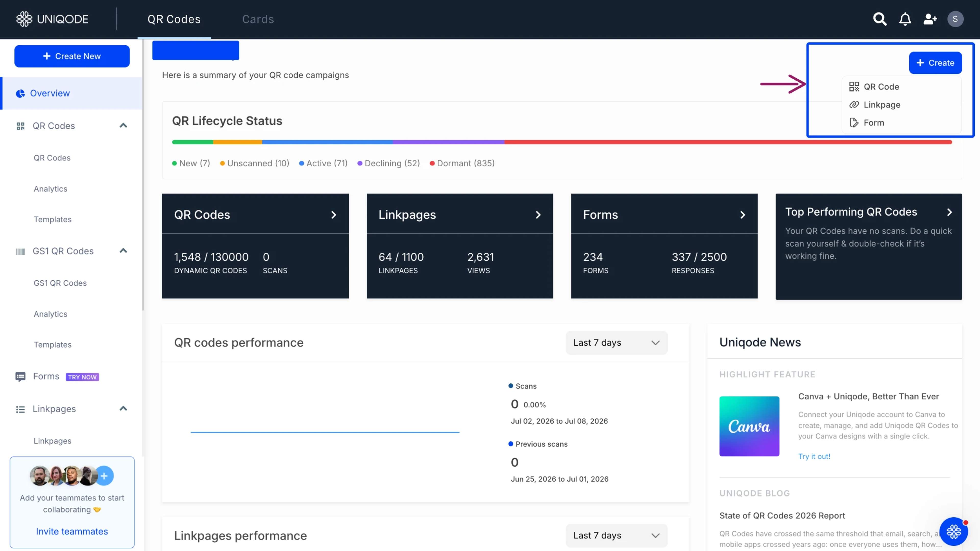Click the 337 / 2500 responses stat
Viewport: 980px width, 551px height.
point(699,262)
